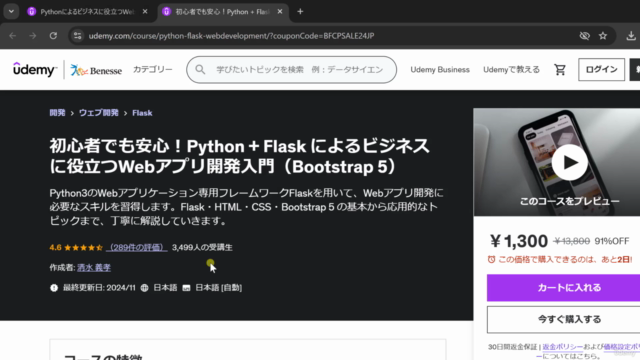The height and width of the screenshot is (360, 640).
Task: Open the このコースをプレビュー thumbnail label
Action: pyautogui.click(x=570, y=201)
